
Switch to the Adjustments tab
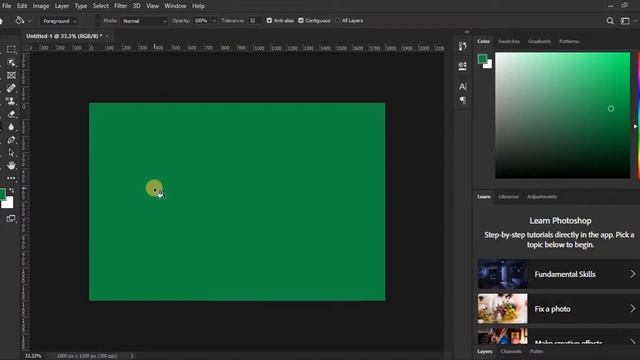coord(542,196)
